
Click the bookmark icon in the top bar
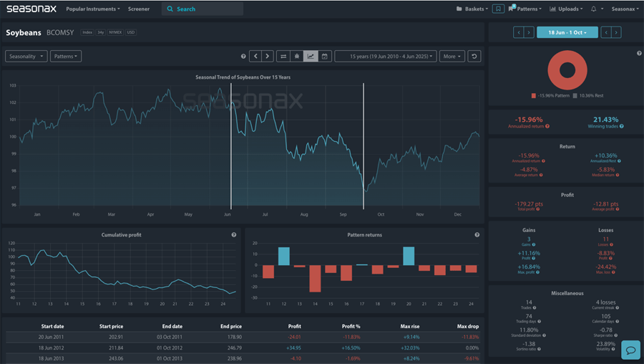[x=498, y=9]
